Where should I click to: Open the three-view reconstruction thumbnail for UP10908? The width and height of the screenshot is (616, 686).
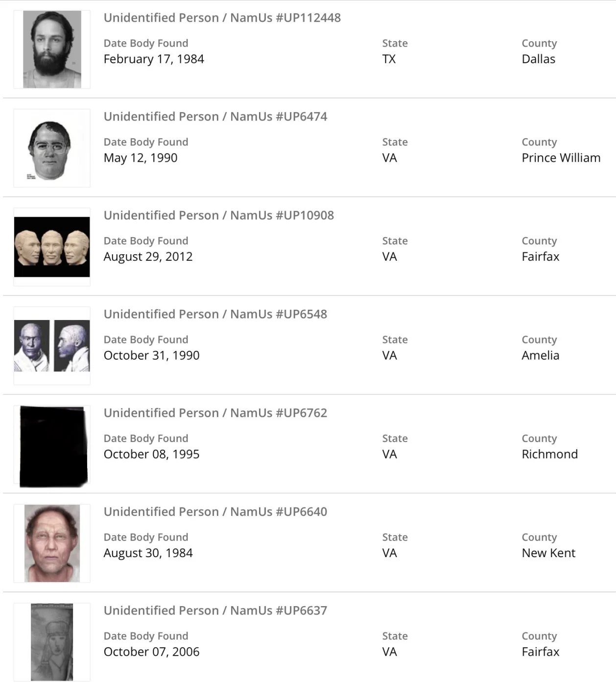tap(52, 247)
